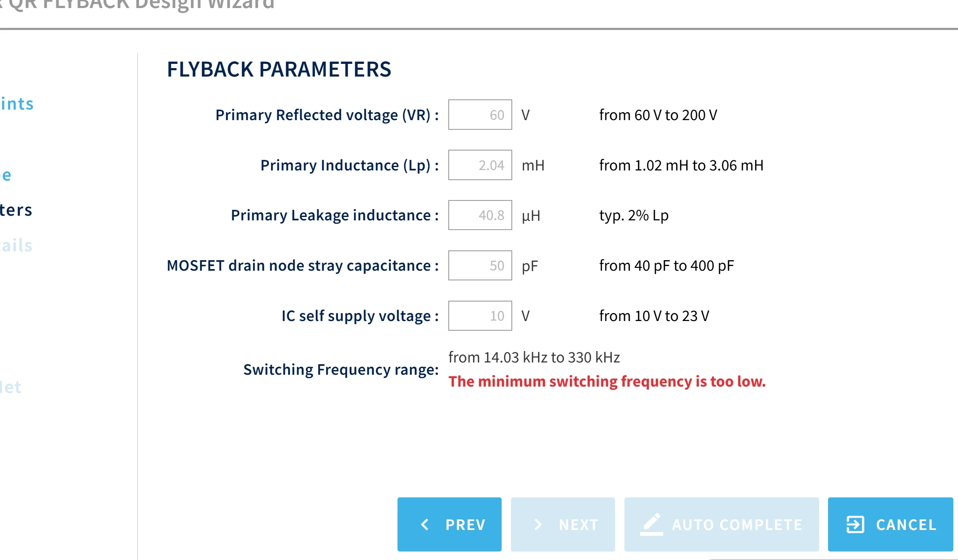Open the sidebar step ending in 'ters'
The height and width of the screenshot is (560, 958).
tap(16, 210)
